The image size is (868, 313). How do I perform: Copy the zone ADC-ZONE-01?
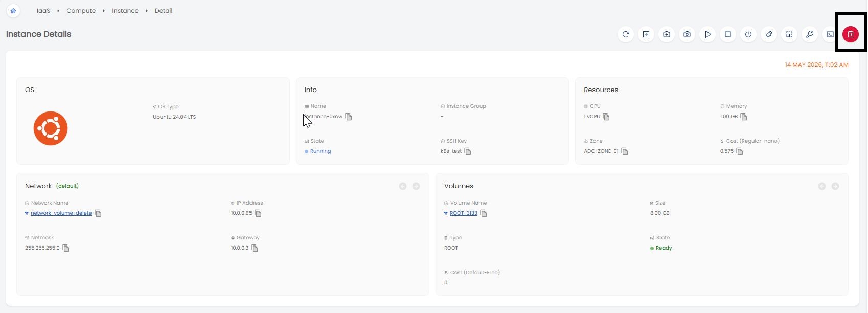(x=625, y=151)
